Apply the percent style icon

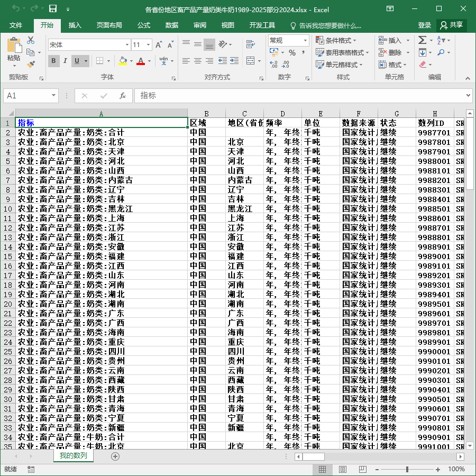coord(292,53)
